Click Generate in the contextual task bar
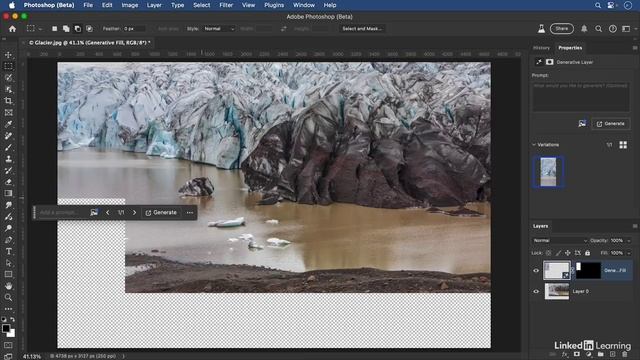 [x=161, y=213]
